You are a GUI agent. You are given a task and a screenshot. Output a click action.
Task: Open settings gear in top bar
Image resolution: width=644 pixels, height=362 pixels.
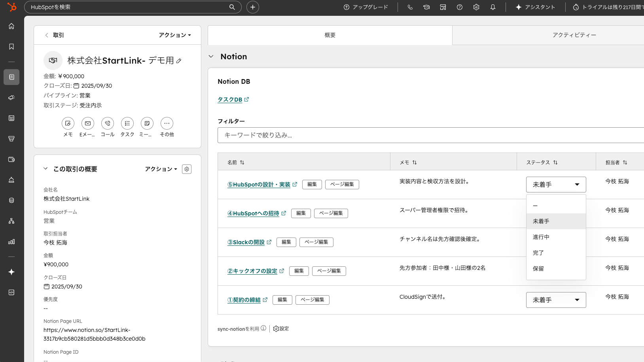pyautogui.click(x=476, y=7)
